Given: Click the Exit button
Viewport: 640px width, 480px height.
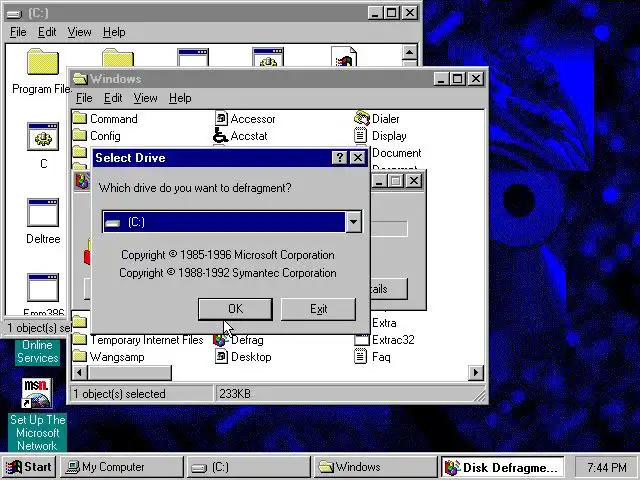Looking at the screenshot, I should tap(318, 309).
